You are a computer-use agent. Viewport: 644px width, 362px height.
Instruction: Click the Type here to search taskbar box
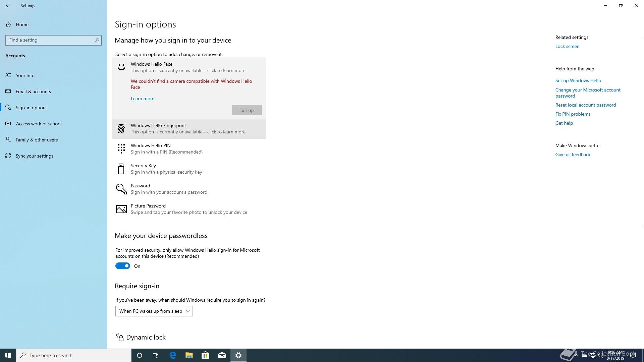click(74, 355)
